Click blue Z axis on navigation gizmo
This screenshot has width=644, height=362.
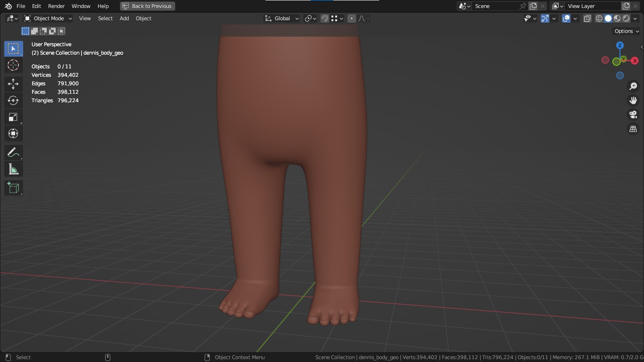point(620,45)
